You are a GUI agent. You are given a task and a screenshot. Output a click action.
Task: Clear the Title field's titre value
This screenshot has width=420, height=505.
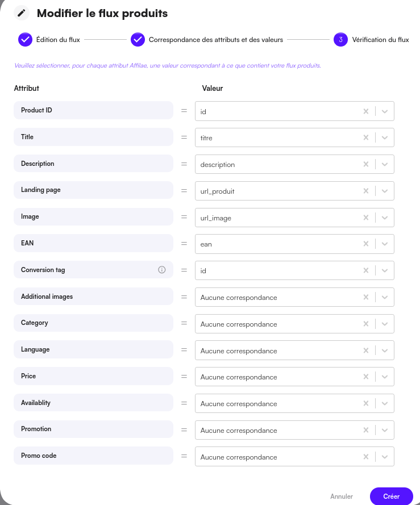366,138
